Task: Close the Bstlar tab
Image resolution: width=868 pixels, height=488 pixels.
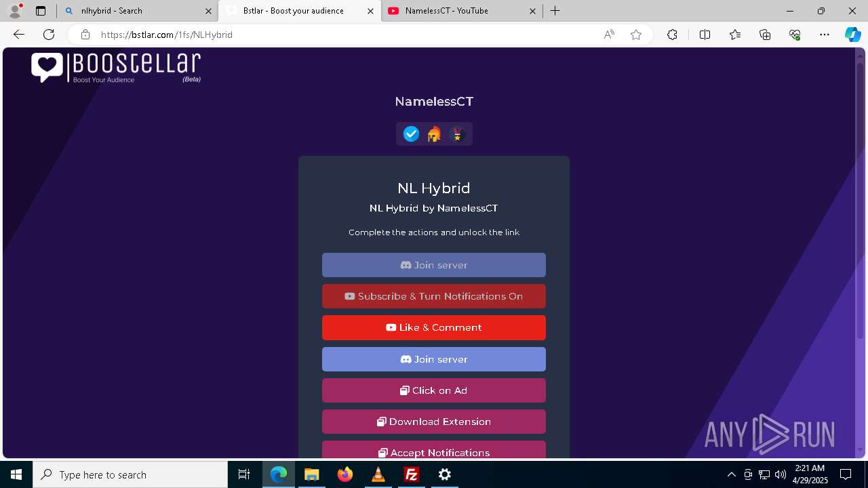Action: (x=370, y=11)
